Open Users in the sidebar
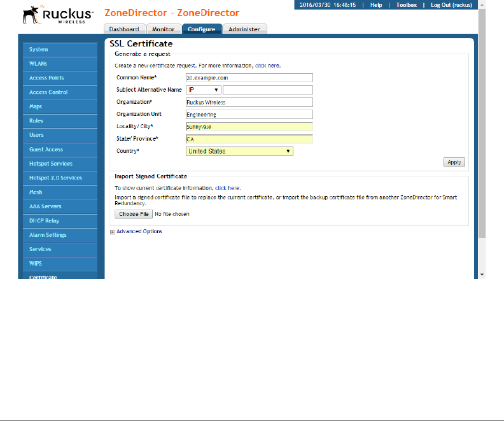This screenshot has height=421, width=504. coord(60,135)
